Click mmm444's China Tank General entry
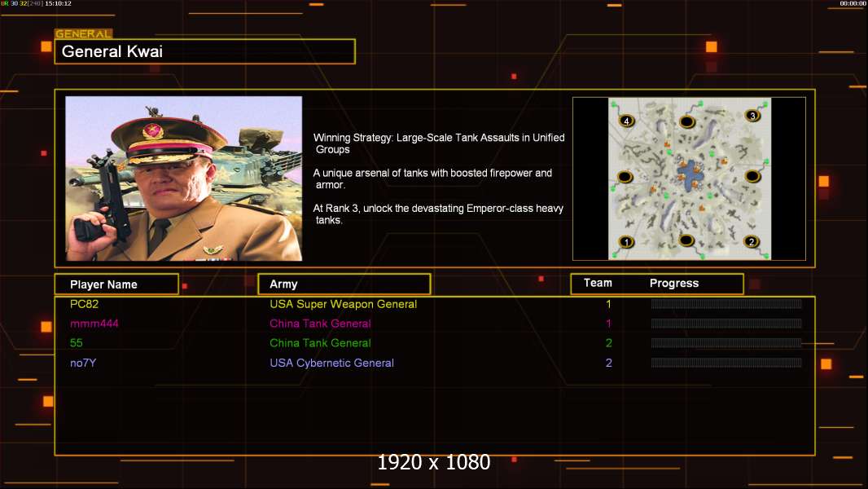 click(x=320, y=324)
